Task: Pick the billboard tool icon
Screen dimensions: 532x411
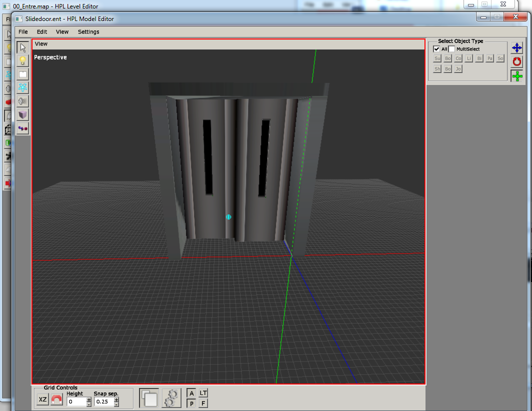Action: point(22,74)
